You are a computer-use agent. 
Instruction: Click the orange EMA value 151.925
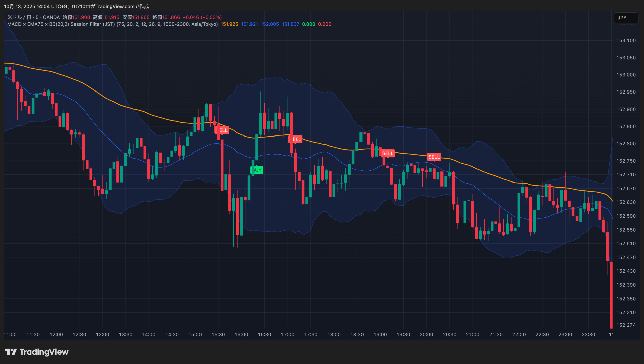[x=229, y=24]
